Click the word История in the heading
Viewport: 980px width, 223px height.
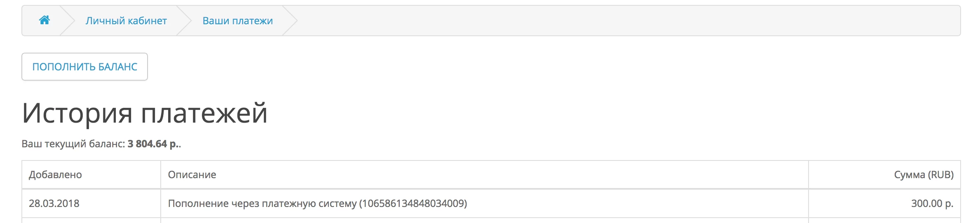pyautogui.click(x=77, y=114)
